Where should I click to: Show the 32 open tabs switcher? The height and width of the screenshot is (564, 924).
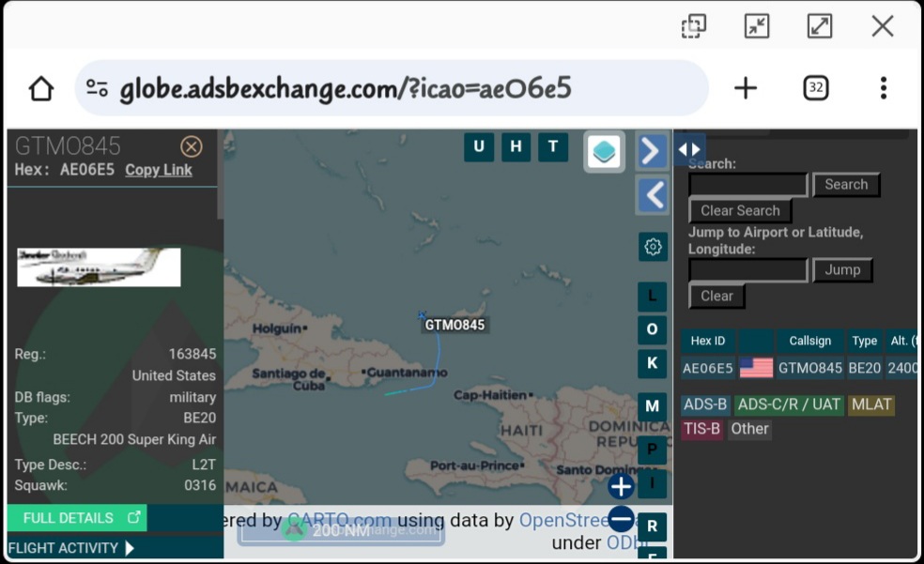tap(816, 88)
